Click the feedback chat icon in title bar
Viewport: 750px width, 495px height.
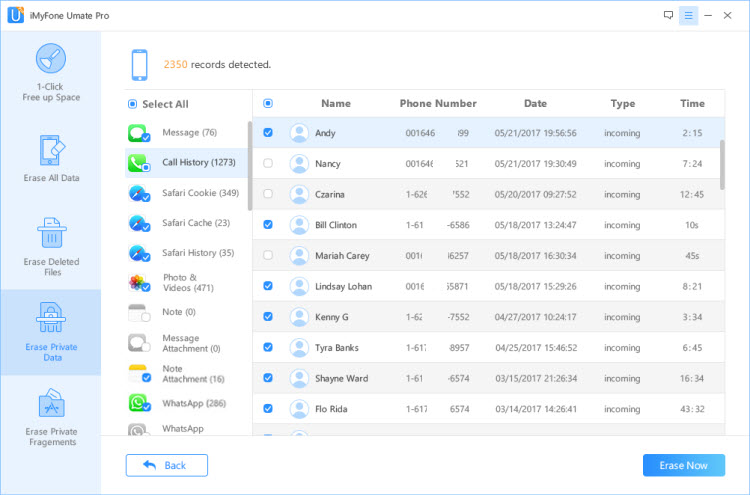point(668,15)
